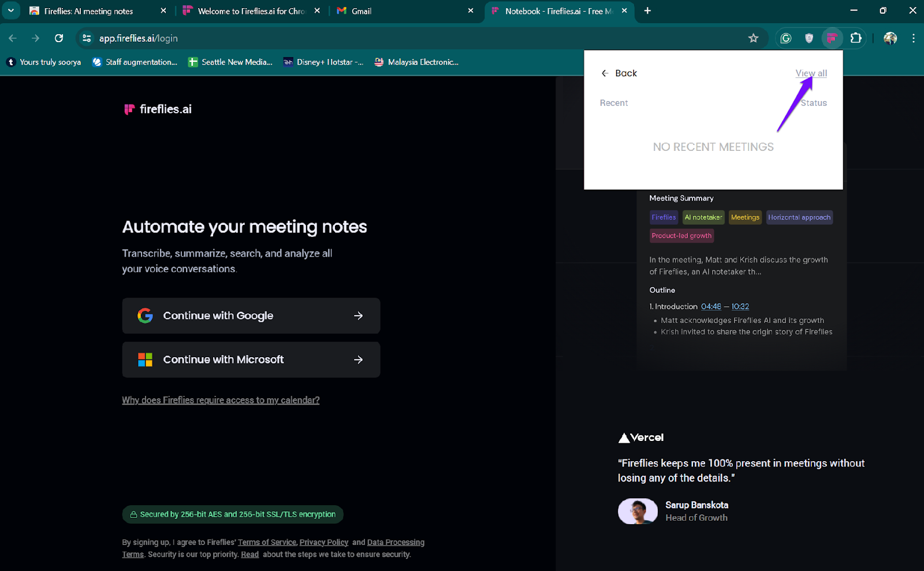Open the tab search dropdown arrow
The height and width of the screenshot is (571, 924).
pos(10,10)
